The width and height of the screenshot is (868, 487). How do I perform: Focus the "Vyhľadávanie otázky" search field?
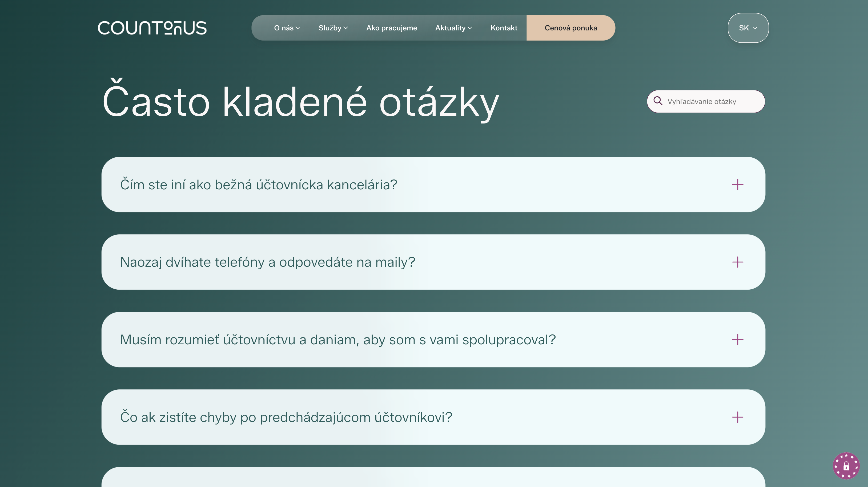[711, 101]
